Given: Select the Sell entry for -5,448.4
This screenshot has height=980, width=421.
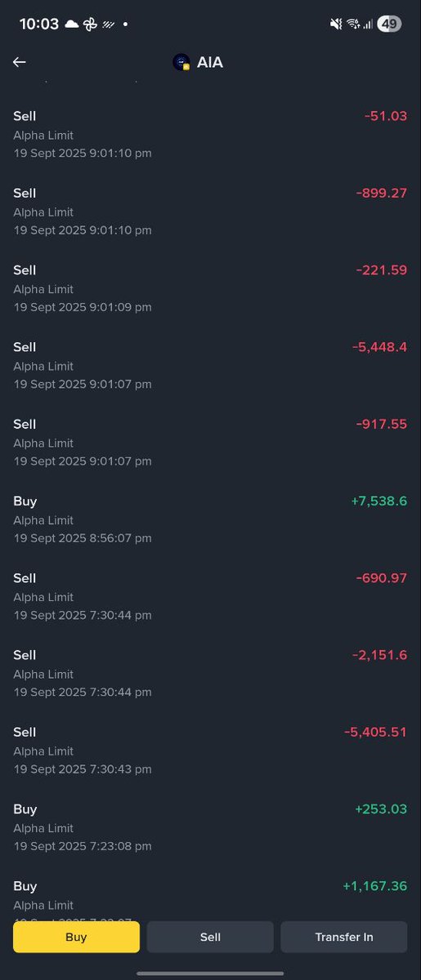Looking at the screenshot, I should (x=210, y=365).
